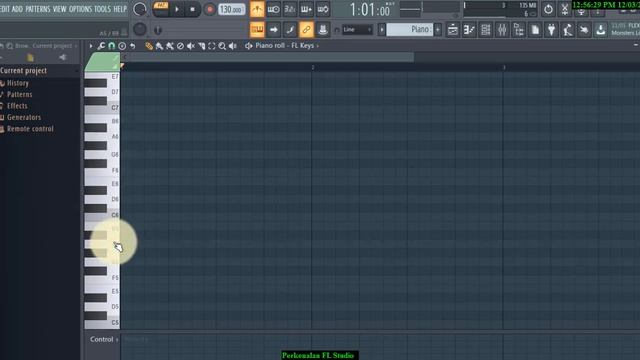
Task: Open the Mixer icon
Action: click(x=502, y=29)
